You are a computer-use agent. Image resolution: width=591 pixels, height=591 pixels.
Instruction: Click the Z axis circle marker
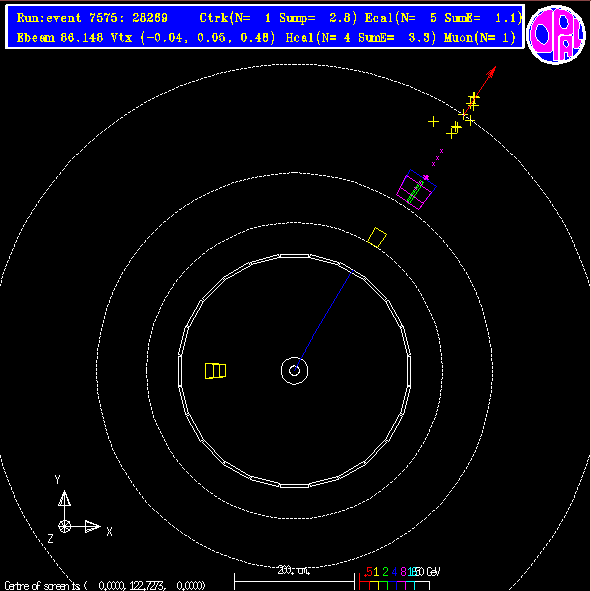click(x=64, y=527)
